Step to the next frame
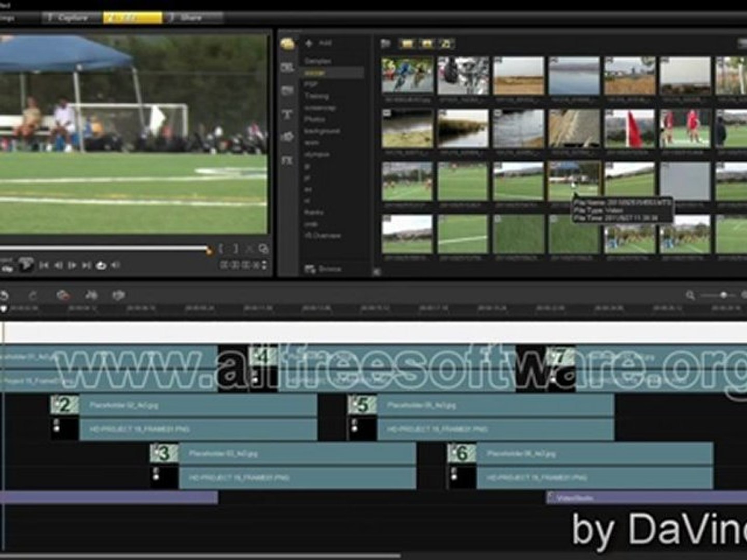747x560 pixels. (x=72, y=265)
